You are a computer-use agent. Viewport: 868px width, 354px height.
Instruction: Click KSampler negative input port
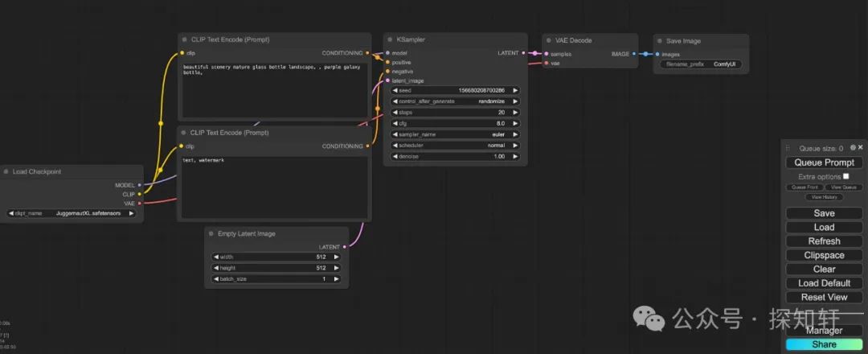click(387, 72)
